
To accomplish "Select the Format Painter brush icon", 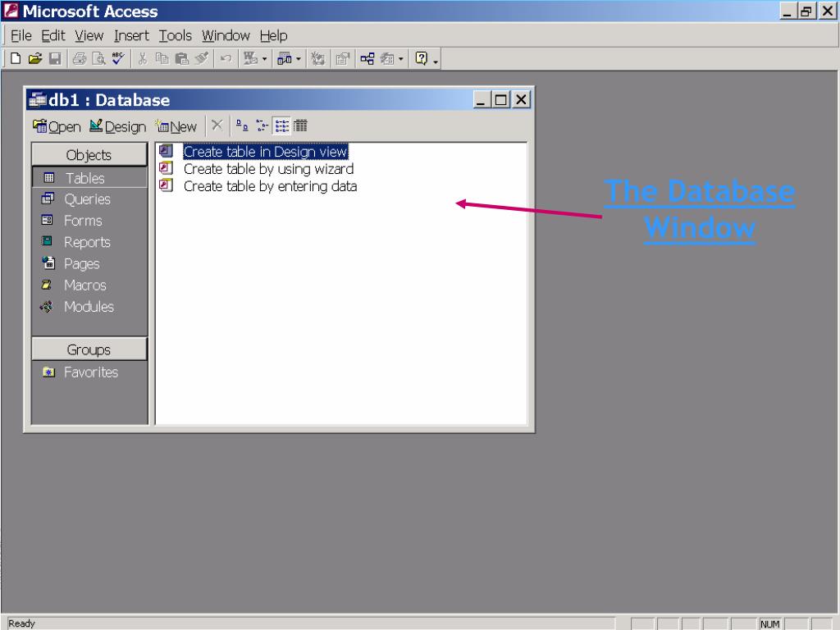I will [202, 58].
